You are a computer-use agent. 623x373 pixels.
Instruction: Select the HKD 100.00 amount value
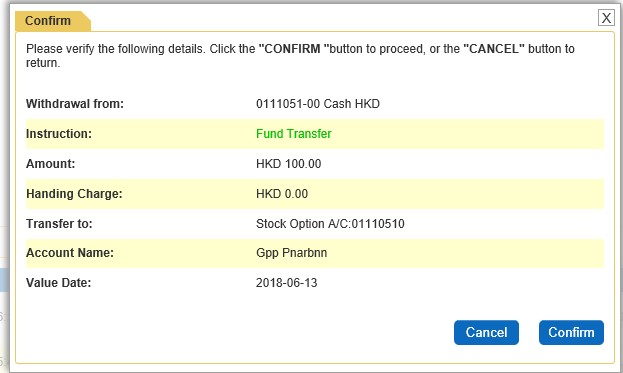288,164
